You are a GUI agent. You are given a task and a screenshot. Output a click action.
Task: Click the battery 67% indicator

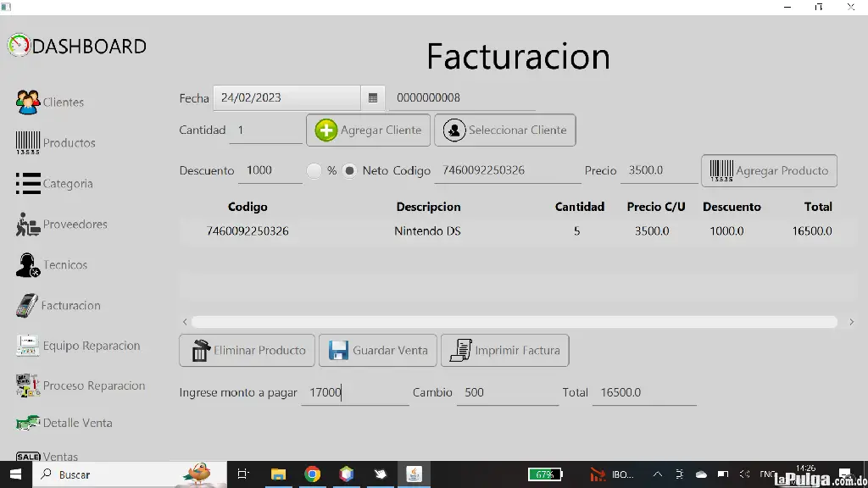[545, 474]
